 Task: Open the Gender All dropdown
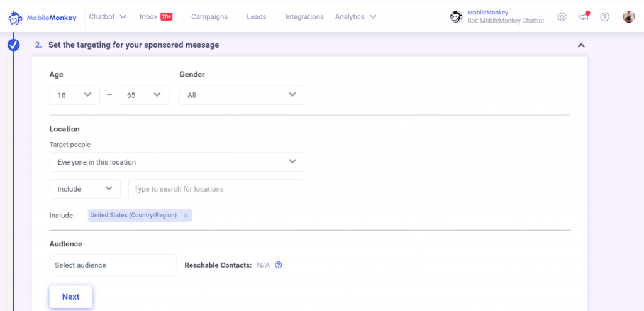(x=242, y=95)
